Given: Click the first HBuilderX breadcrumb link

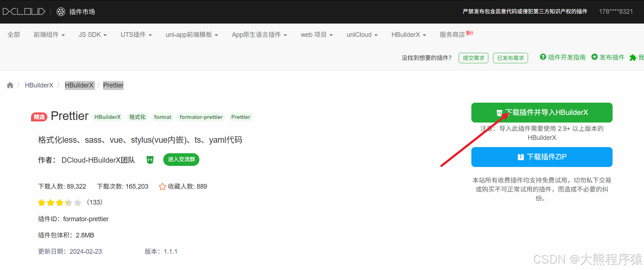Looking at the screenshot, I should (x=39, y=85).
